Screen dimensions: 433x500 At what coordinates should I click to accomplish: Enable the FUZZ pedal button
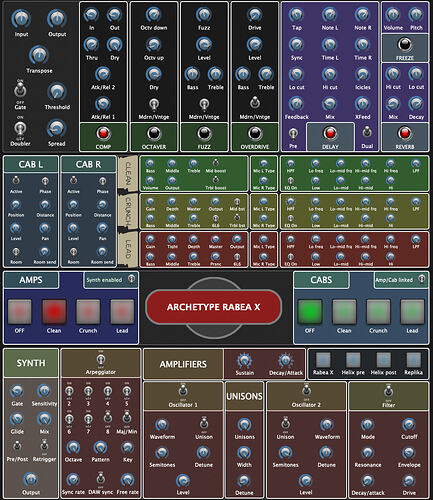(x=204, y=133)
